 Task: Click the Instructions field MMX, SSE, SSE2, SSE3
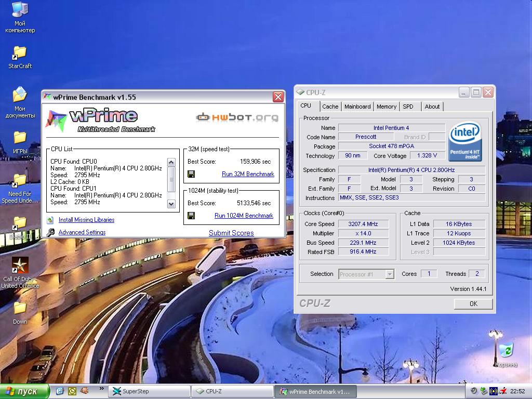coord(411,198)
